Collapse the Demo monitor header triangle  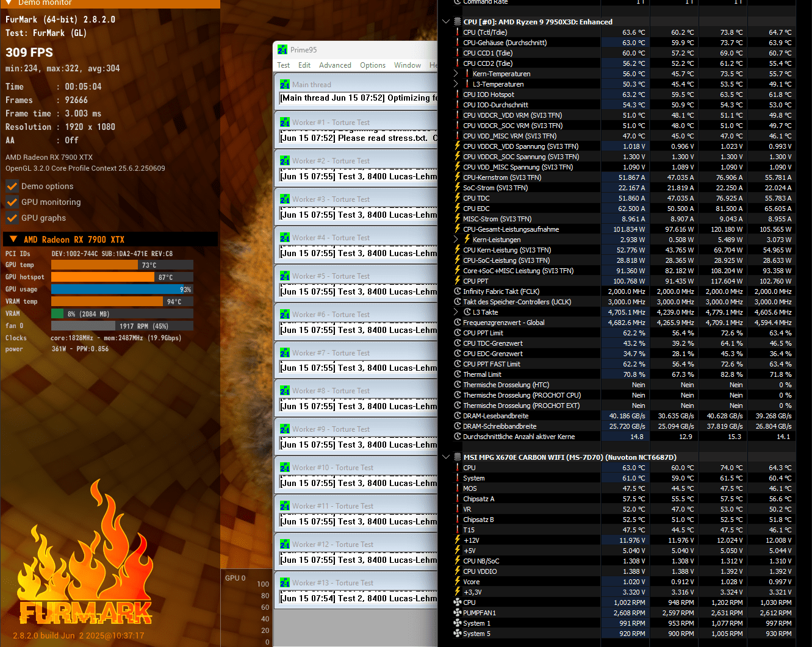click(x=9, y=2)
